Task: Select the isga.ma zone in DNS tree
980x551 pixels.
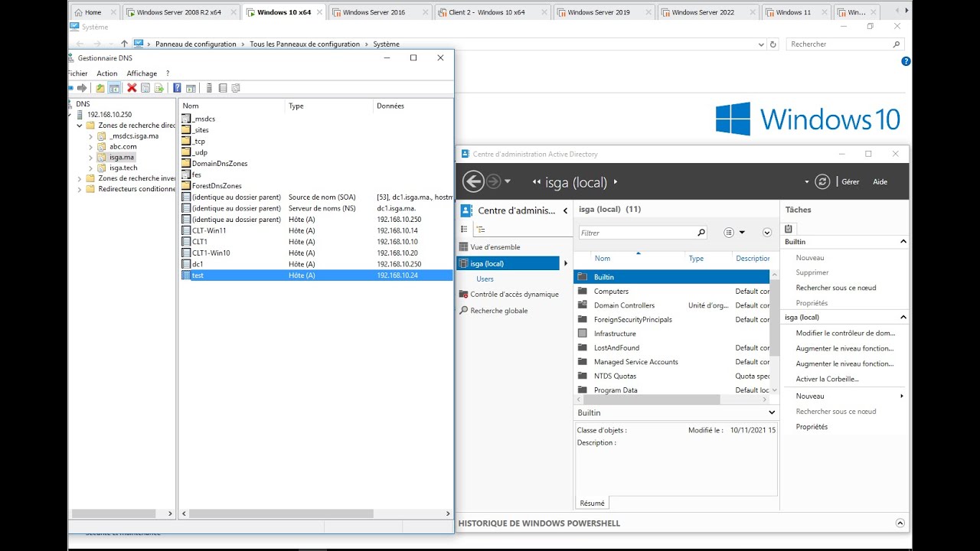Action: (x=122, y=157)
